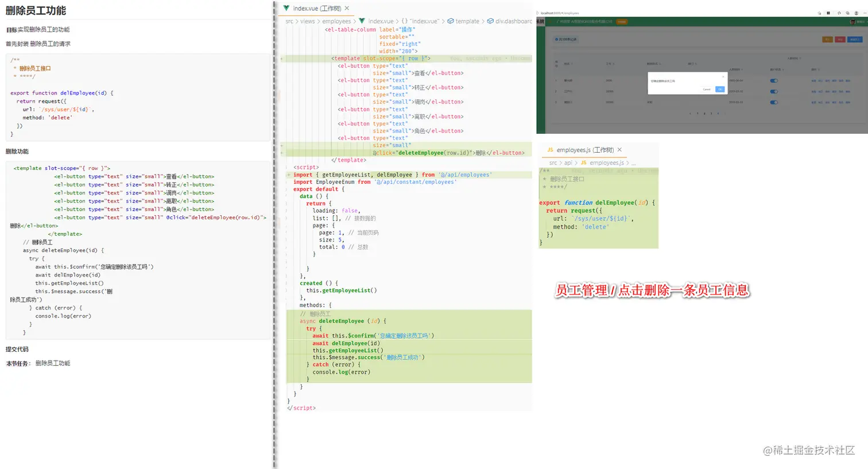Click the user avatar in green header
This screenshot has height=469, width=868.
(852, 22)
